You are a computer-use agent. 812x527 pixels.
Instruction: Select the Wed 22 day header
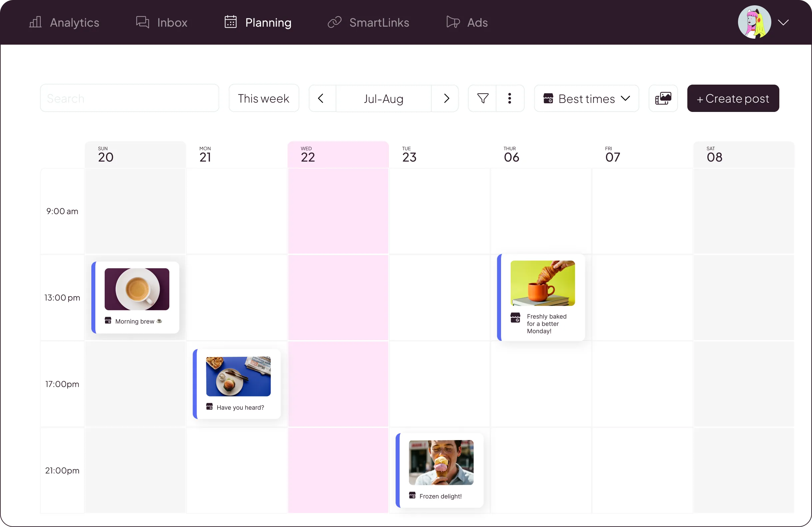[338, 155]
